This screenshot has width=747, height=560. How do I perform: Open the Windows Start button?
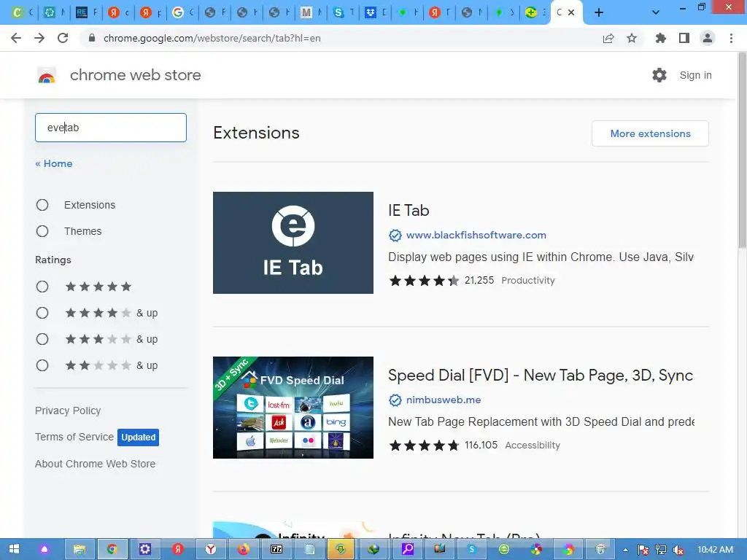click(14, 550)
